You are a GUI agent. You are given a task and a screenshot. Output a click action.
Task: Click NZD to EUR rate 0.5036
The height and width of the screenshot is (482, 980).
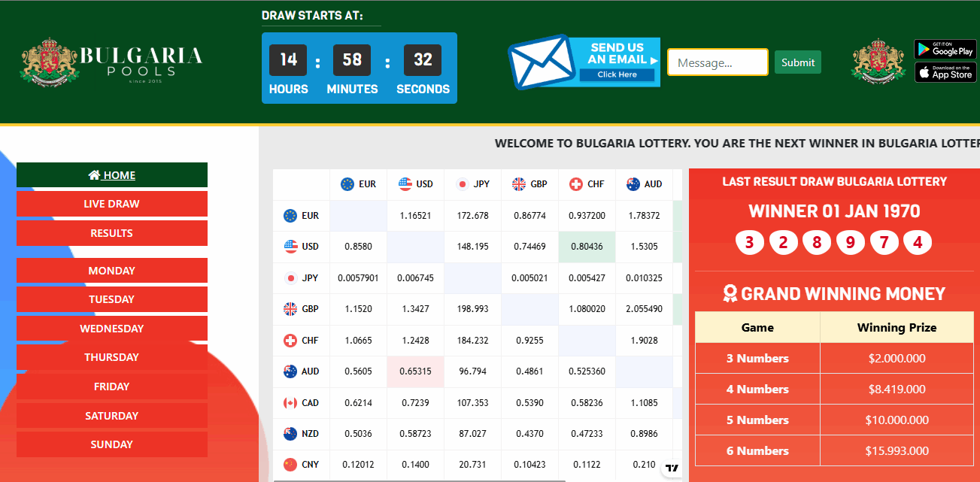click(359, 434)
